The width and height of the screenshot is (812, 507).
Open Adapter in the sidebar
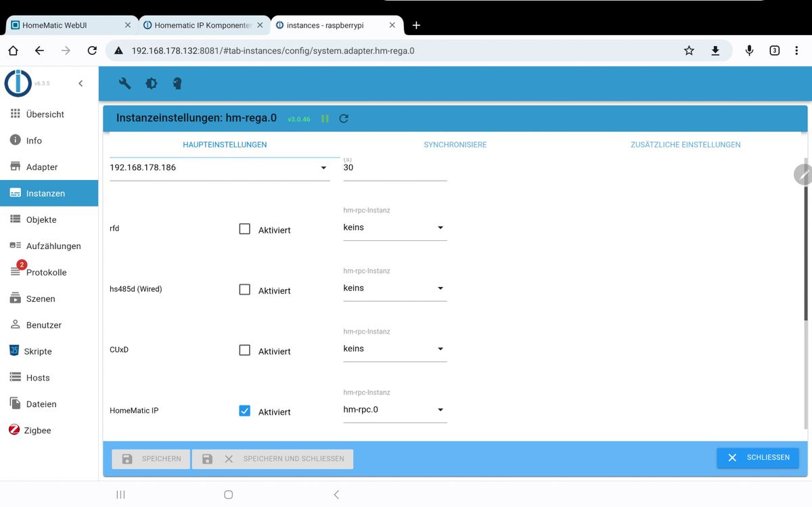[x=49, y=167]
